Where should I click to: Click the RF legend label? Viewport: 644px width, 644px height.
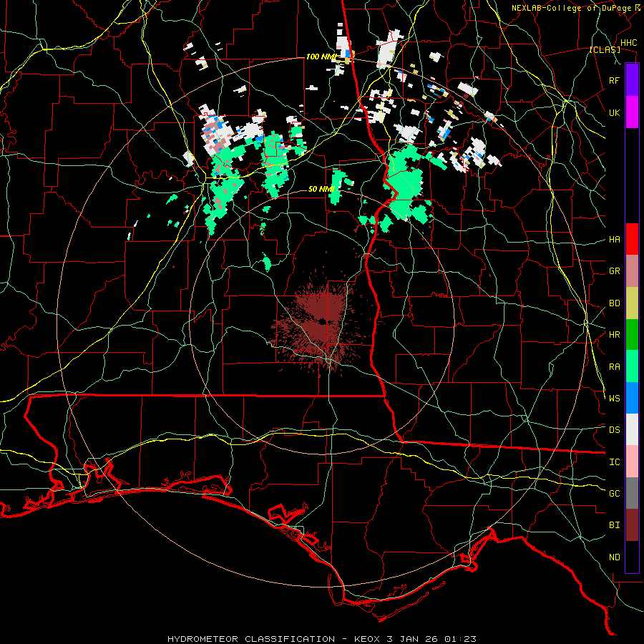coord(615,80)
